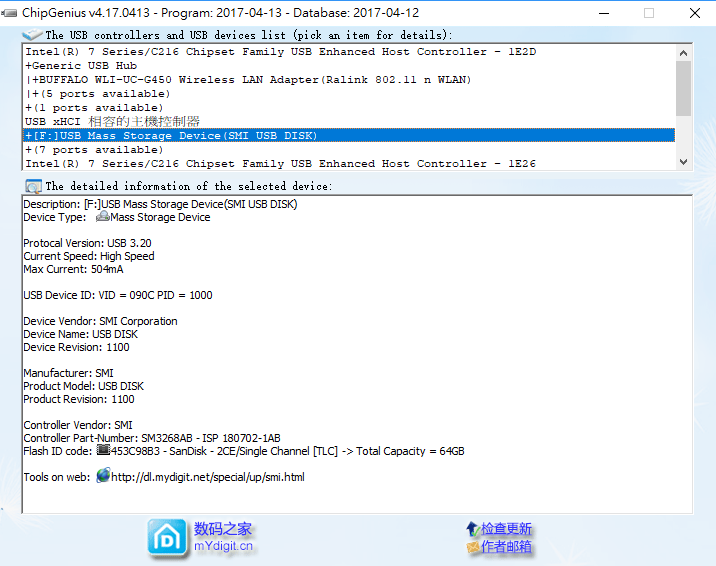Open the dl.mydigit.net smi.html tools link
The height and width of the screenshot is (566, 716).
point(208,477)
